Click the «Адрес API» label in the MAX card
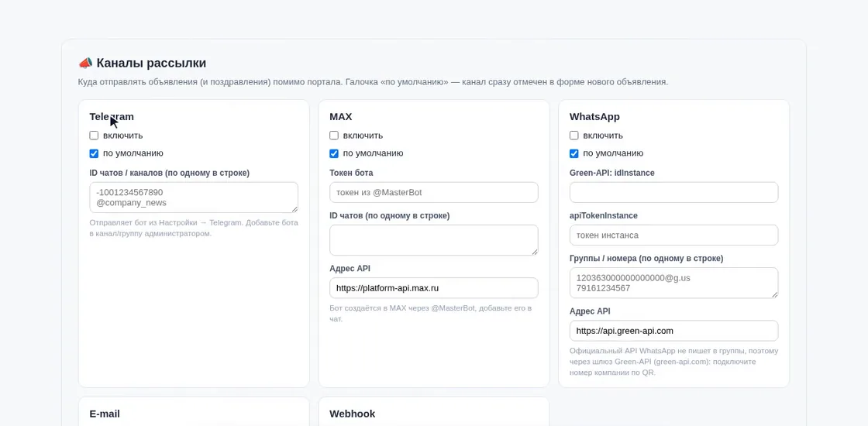The image size is (868, 426). click(350, 268)
